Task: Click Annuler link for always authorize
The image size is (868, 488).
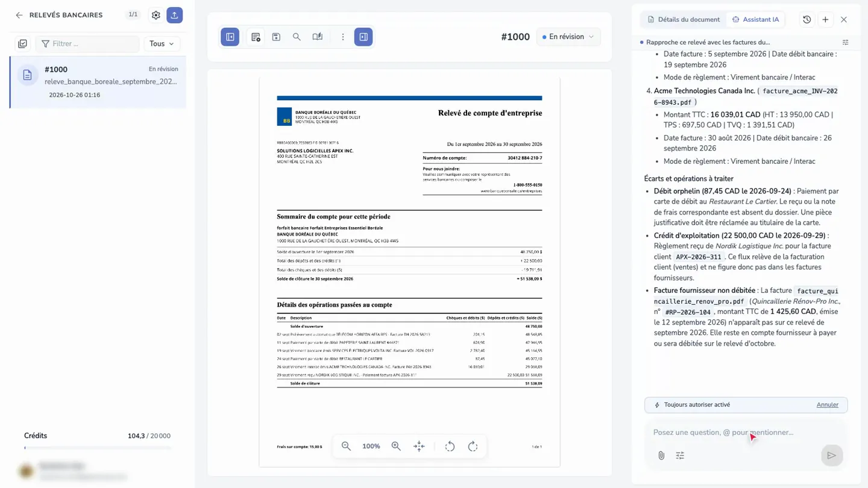Action: tap(828, 405)
